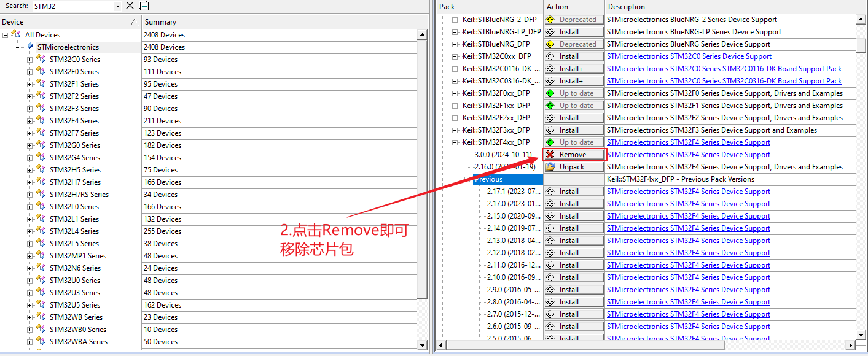Install the Keil::STM32F2xx_DFP pack

click(x=574, y=118)
